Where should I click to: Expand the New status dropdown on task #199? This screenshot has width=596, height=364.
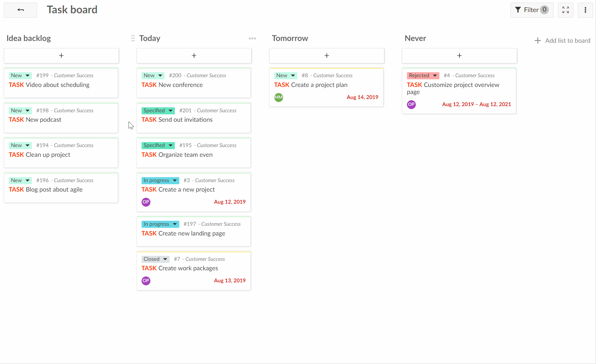pos(27,75)
